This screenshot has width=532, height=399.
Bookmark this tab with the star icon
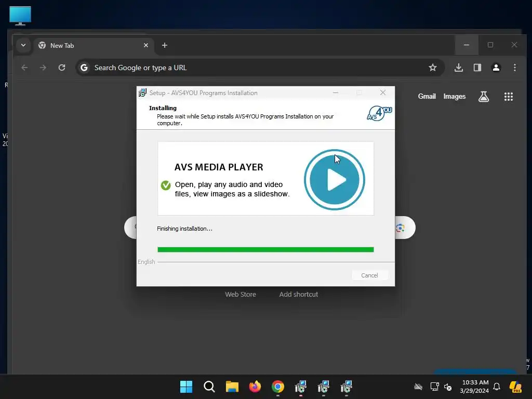click(x=433, y=68)
